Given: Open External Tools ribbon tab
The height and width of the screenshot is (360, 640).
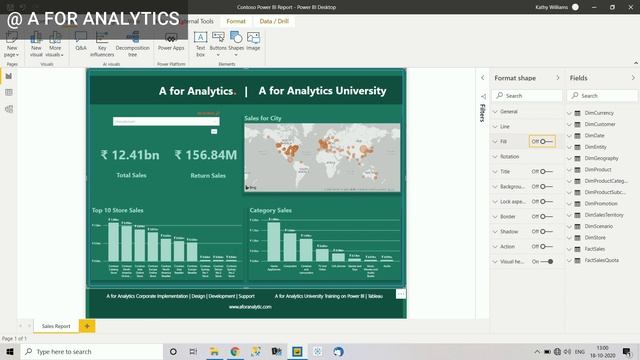Looking at the screenshot, I should tap(198, 21).
